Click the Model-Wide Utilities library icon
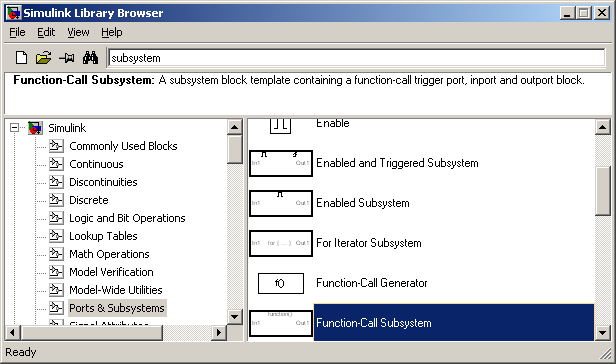Viewport: 616px width, 364px height. (56, 290)
